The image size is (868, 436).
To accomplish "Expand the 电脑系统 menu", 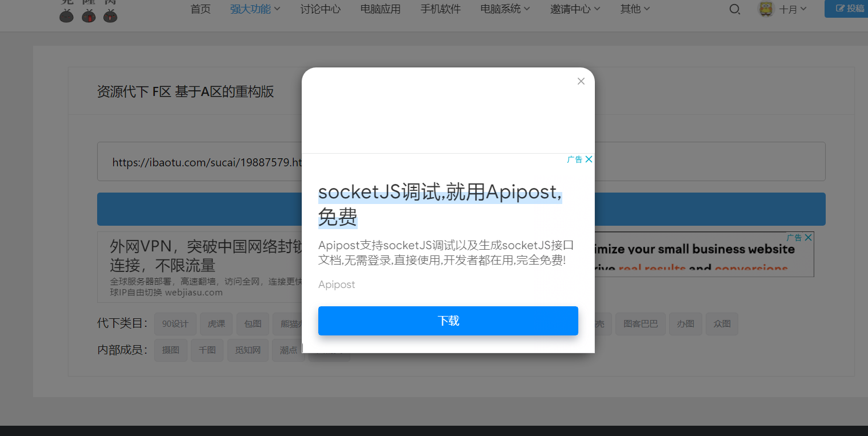I will (x=505, y=9).
